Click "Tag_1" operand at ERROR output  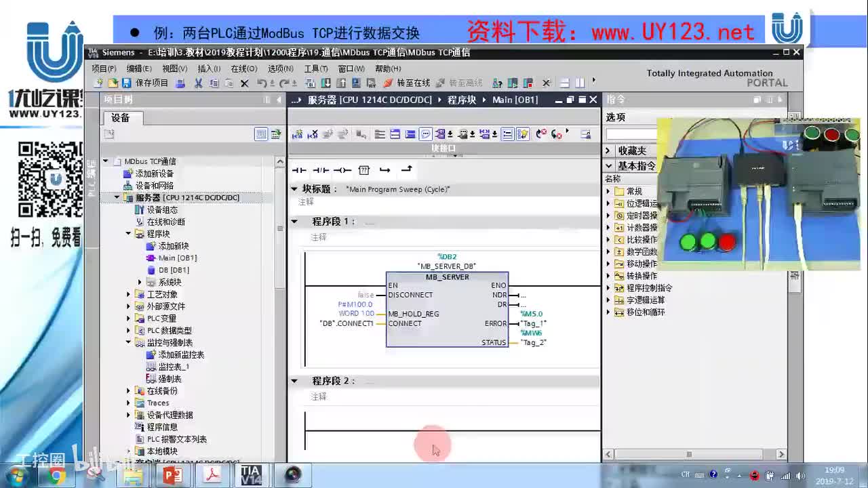pos(533,324)
